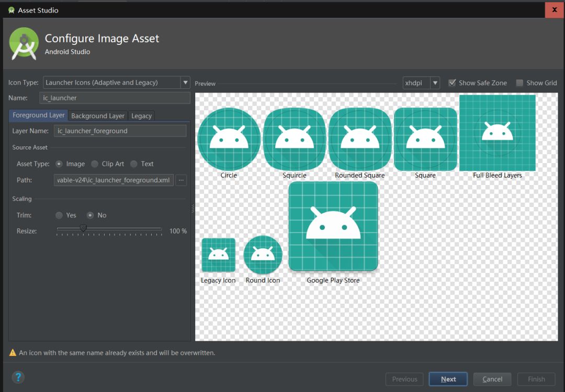Click the 'Source Asset' section label

click(x=30, y=147)
